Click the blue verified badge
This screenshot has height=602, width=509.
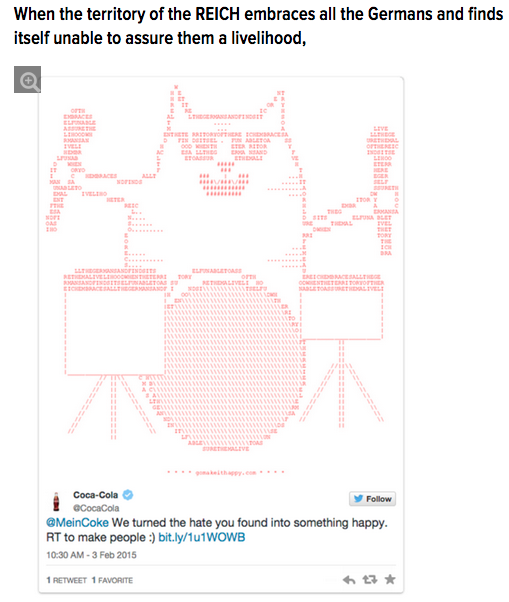(x=127, y=495)
